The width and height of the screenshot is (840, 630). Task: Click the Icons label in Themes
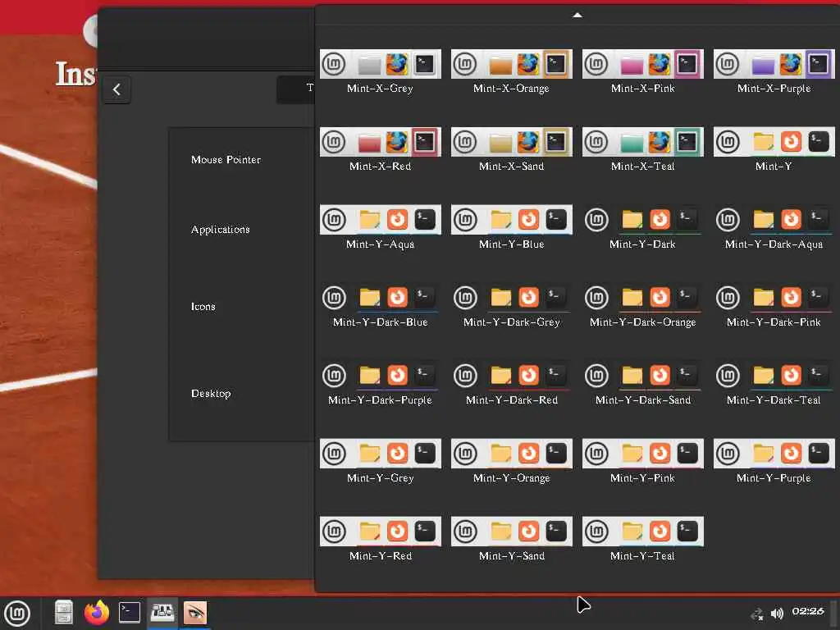click(203, 307)
